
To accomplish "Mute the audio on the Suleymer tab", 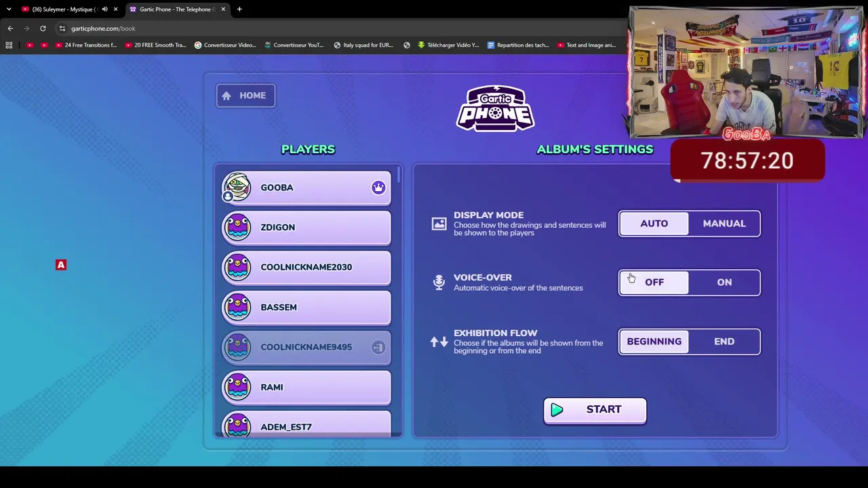I will [x=104, y=9].
